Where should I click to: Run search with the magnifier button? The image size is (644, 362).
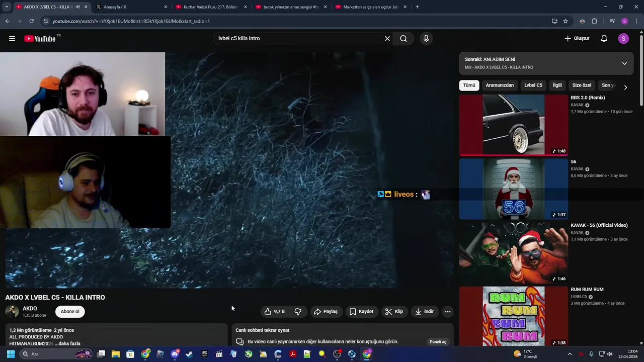[404, 39]
